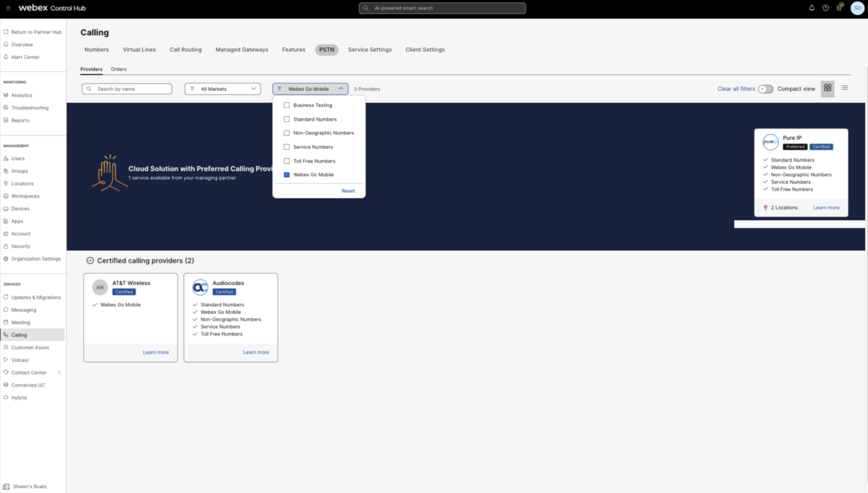Open Account in the sidebar

(x=21, y=234)
